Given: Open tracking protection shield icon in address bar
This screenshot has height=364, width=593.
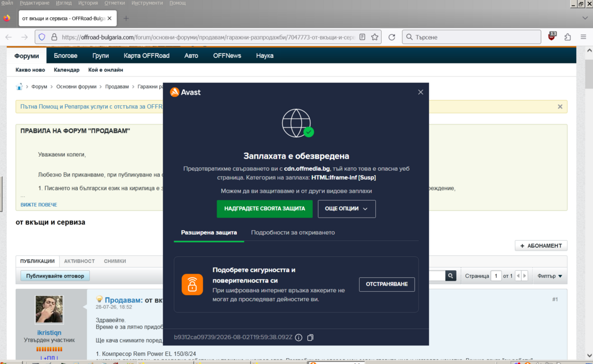Looking at the screenshot, I should [x=42, y=37].
